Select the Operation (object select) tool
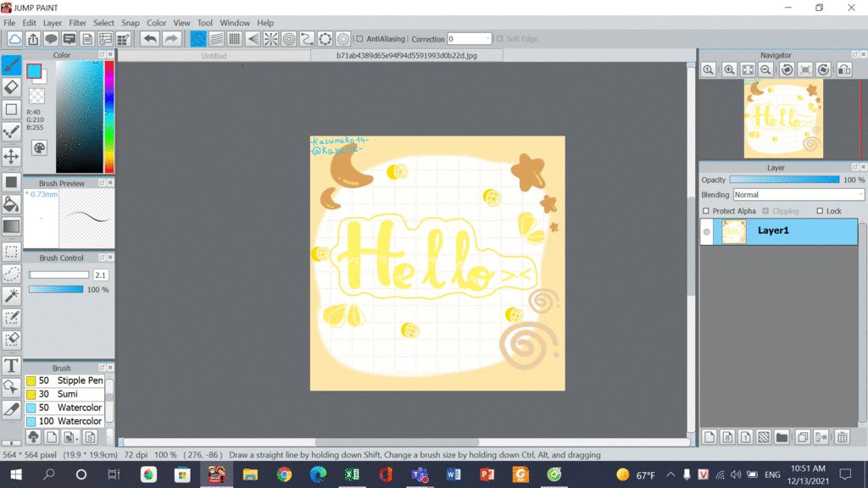The width and height of the screenshot is (868, 488). pos(11,388)
